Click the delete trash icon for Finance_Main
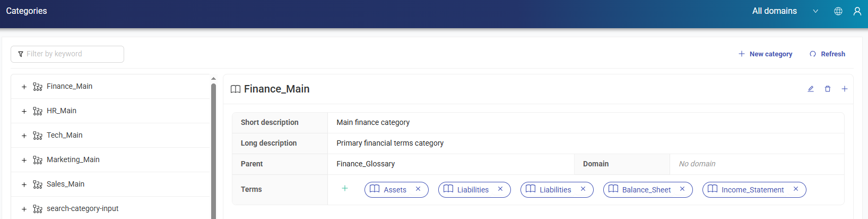This screenshot has height=219, width=868. click(x=828, y=89)
